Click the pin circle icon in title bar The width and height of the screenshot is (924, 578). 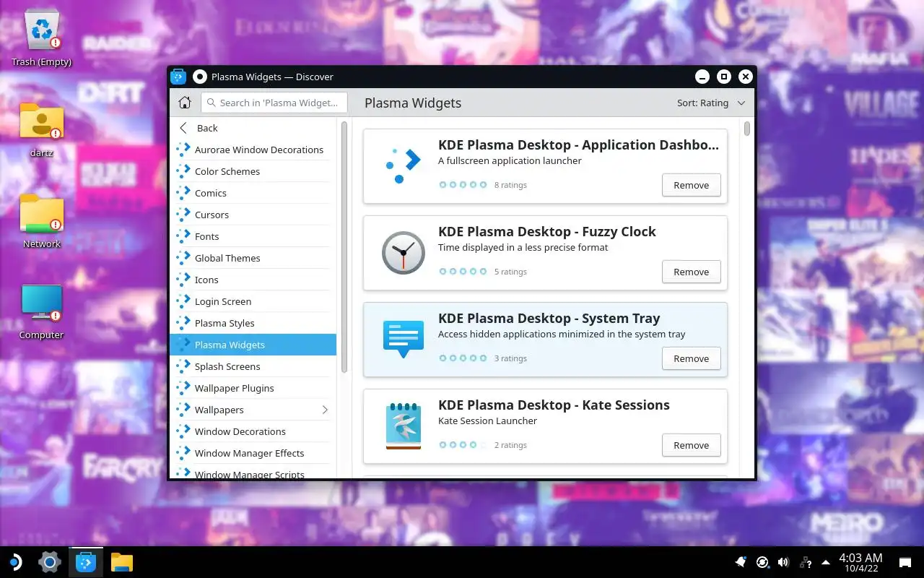pyautogui.click(x=200, y=77)
